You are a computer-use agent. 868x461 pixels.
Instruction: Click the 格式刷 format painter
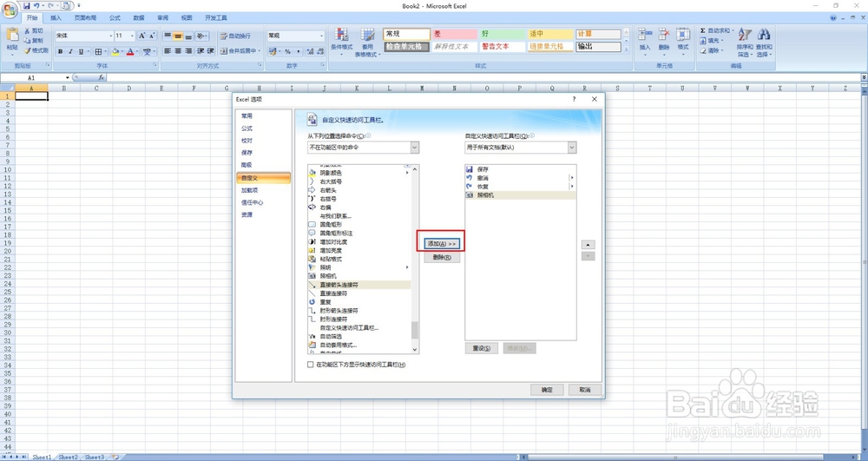36,50
